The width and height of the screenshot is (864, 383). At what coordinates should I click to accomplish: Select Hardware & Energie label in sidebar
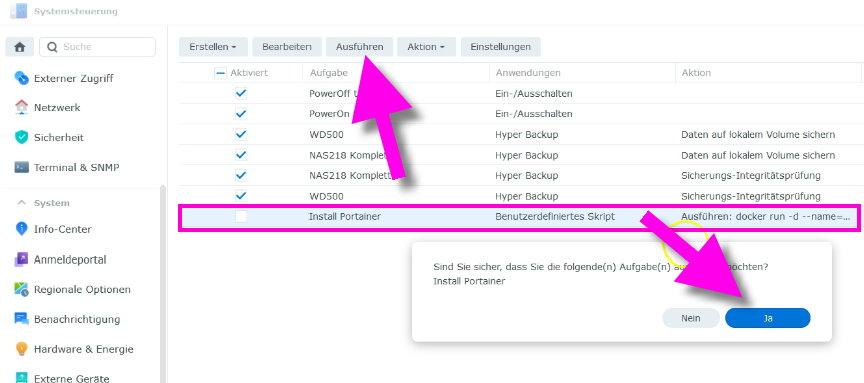pos(84,349)
